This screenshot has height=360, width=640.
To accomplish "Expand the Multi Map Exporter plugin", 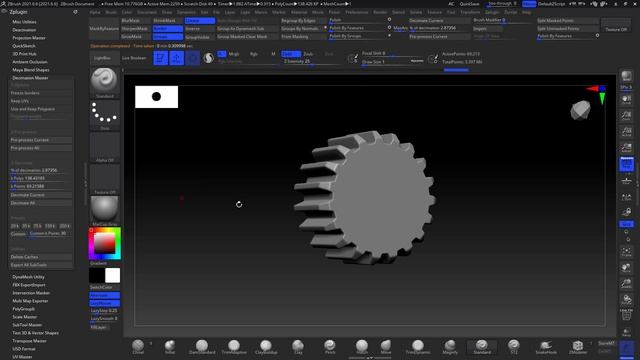I will click(30, 301).
